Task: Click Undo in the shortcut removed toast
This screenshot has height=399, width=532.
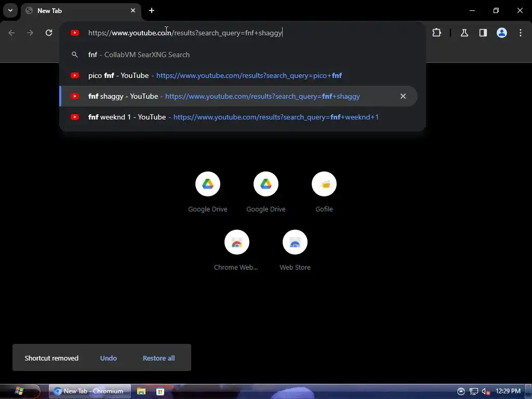Action: coord(109,358)
